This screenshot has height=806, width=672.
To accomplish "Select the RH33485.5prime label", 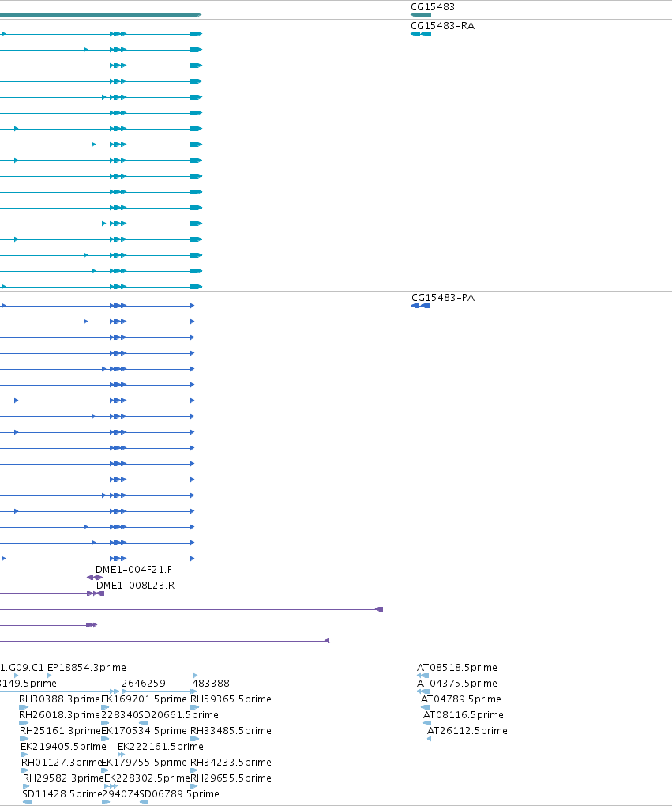I will coord(231,730).
